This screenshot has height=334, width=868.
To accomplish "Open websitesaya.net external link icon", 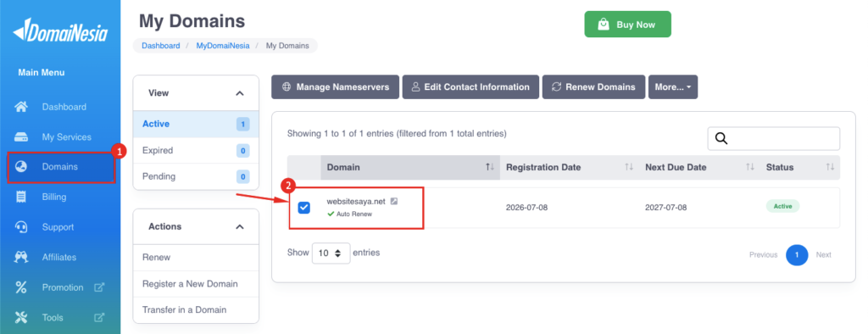I will coord(393,201).
